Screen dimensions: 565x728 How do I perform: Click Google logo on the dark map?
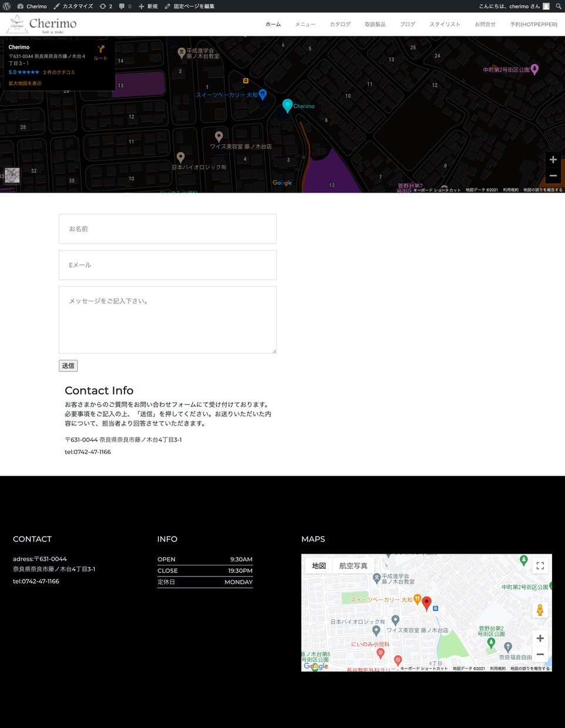(x=282, y=183)
